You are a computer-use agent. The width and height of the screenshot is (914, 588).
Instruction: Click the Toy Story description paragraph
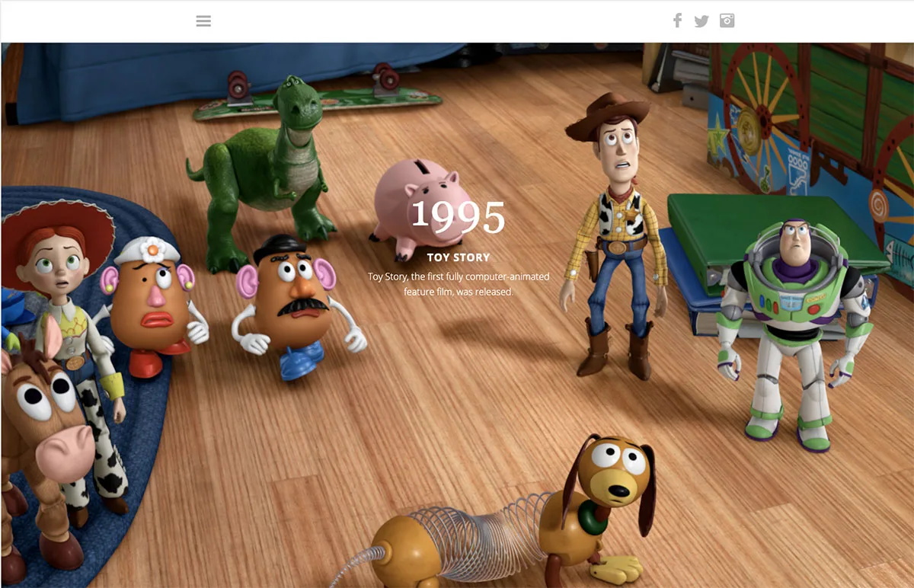pos(459,284)
